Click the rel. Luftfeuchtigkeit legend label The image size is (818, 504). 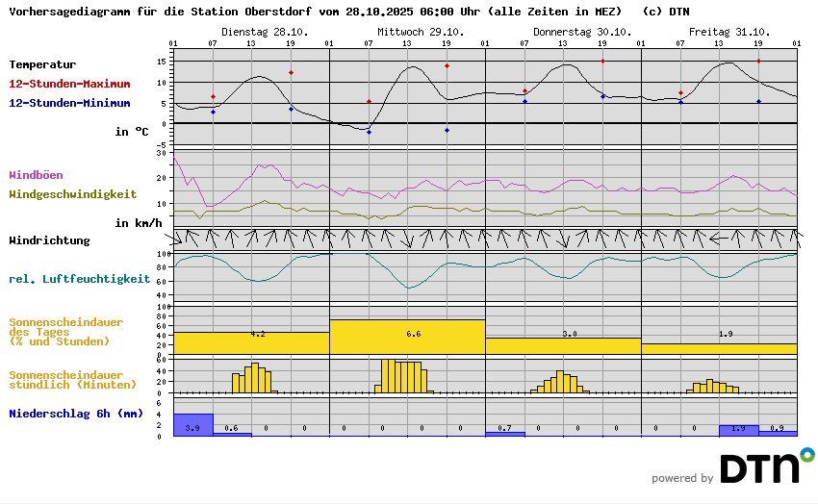[x=79, y=279]
